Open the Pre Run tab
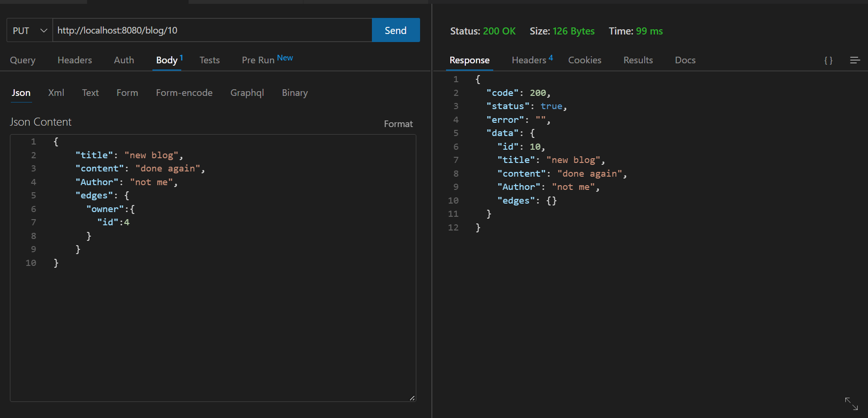The image size is (868, 418). pyautogui.click(x=258, y=60)
